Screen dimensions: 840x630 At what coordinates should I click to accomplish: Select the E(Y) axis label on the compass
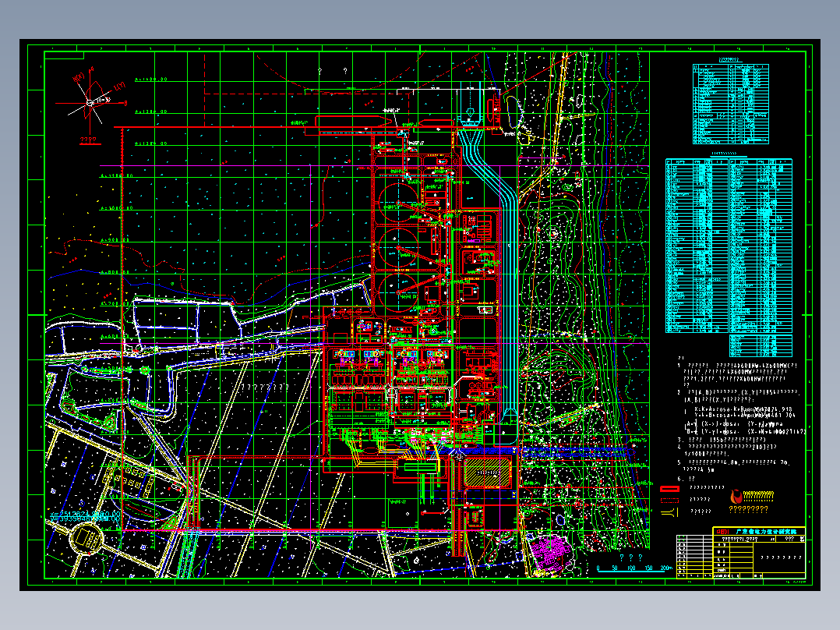(x=120, y=87)
